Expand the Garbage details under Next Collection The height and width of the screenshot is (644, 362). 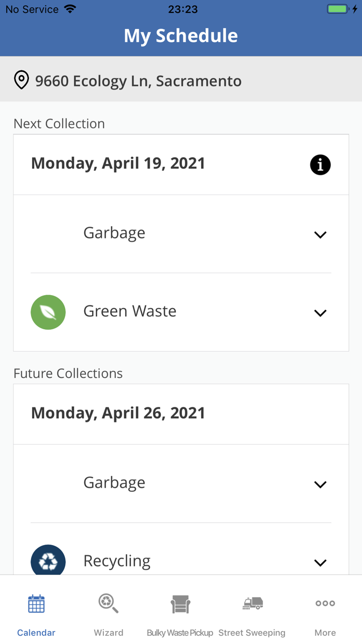(320, 234)
